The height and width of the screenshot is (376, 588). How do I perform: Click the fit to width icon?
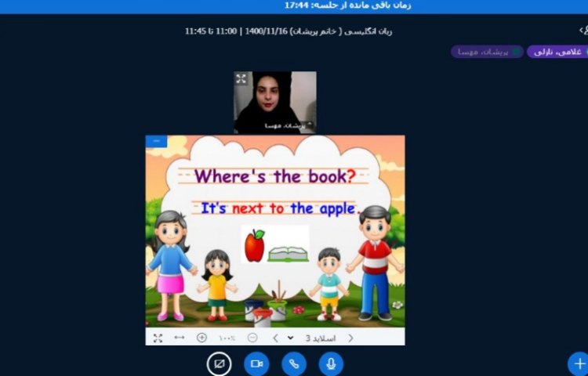pyautogui.click(x=180, y=338)
